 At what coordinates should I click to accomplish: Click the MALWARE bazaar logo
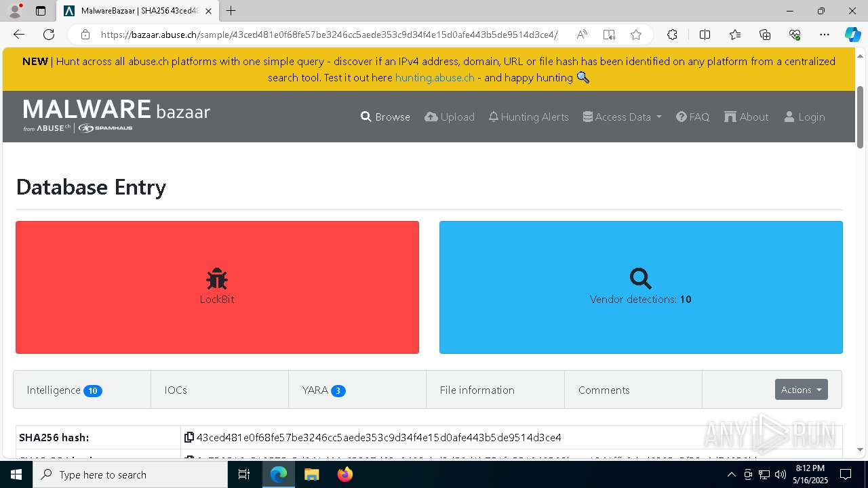(x=117, y=115)
